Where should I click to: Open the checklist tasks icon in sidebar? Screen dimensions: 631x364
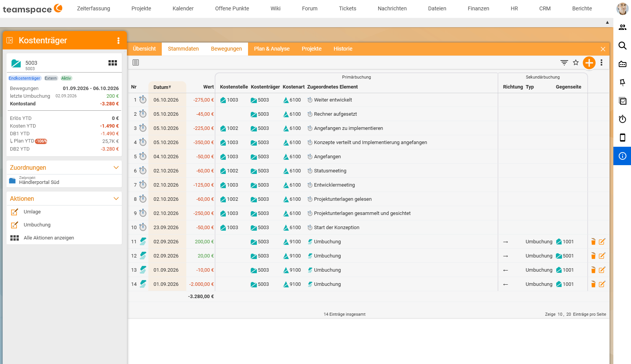[623, 101]
